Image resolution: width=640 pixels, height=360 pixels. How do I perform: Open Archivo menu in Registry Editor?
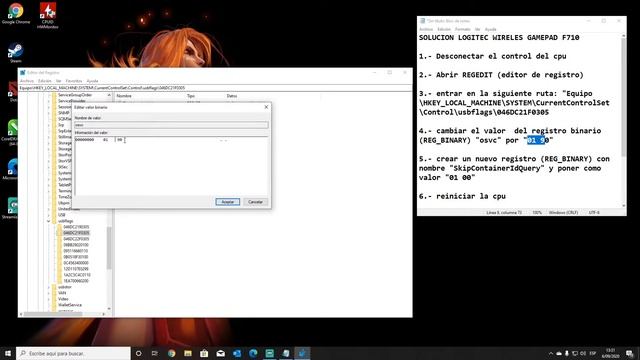pos(27,81)
